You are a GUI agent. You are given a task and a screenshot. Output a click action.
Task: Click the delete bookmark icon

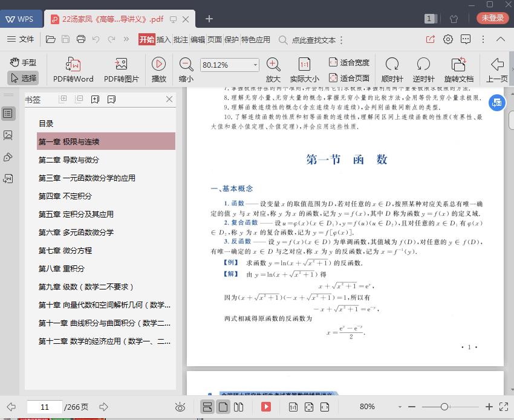click(x=111, y=99)
